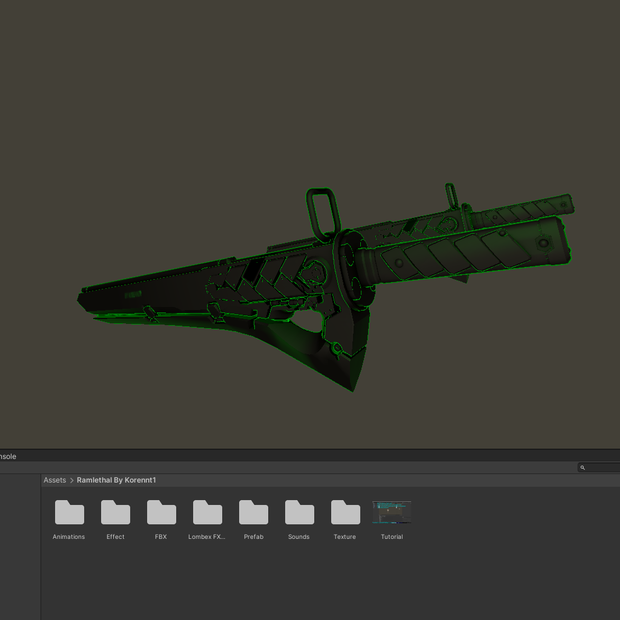Click empty space in the asset browser area
The image size is (620, 620).
pyautogui.click(x=316, y=581)
